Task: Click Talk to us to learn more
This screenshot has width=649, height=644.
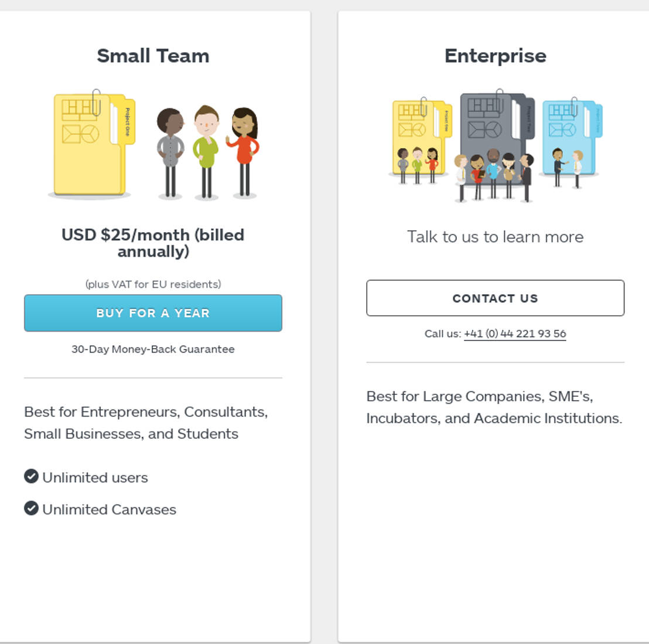Action: coord(495,237)
